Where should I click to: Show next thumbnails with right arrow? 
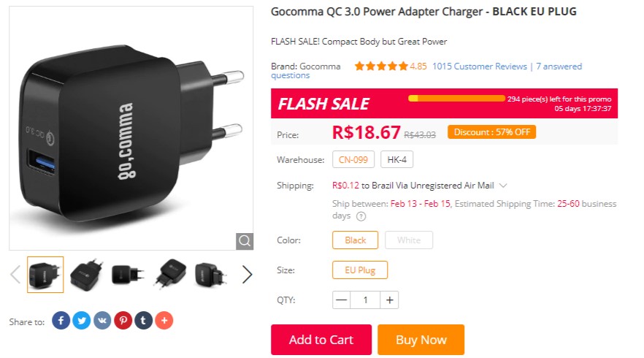coord(247,275)
